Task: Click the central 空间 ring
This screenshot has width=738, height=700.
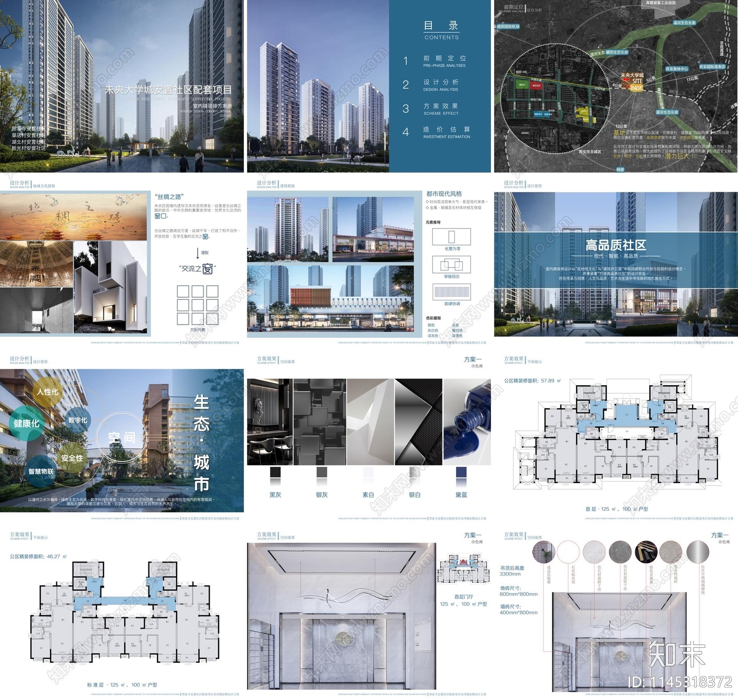Action: pyautogui.click(x=122, y=437)
